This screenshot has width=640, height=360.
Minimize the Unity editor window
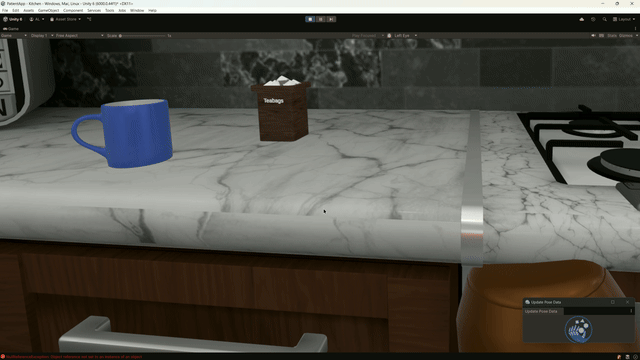[602, 3]
